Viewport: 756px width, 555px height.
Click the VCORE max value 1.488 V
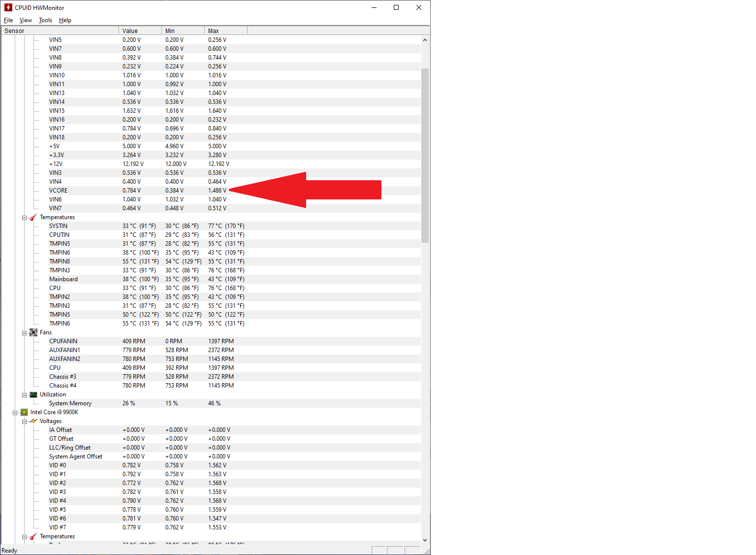(x=217, y=191)
